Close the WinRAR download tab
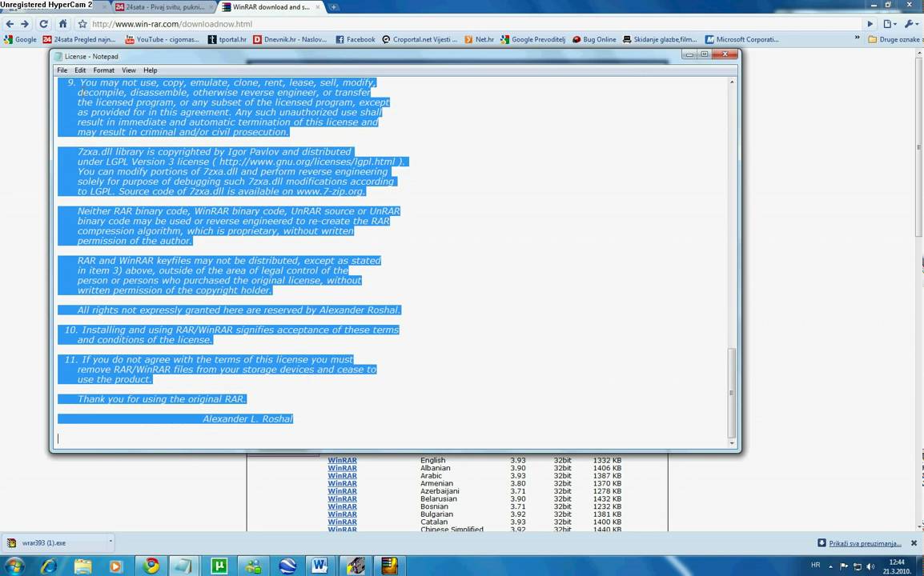The height and width of the screenshot is (576, 924). 318,7
